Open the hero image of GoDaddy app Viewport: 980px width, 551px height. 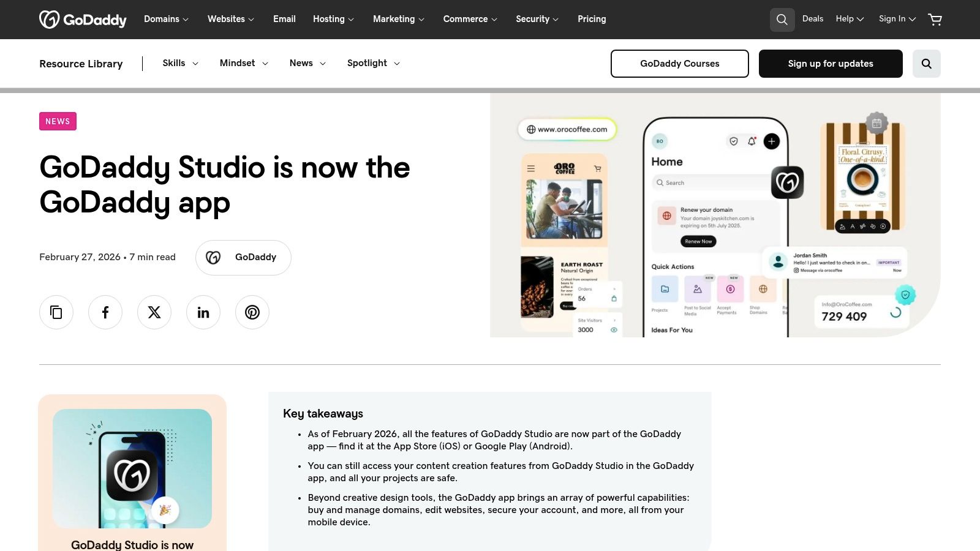(x=715, y=215)
